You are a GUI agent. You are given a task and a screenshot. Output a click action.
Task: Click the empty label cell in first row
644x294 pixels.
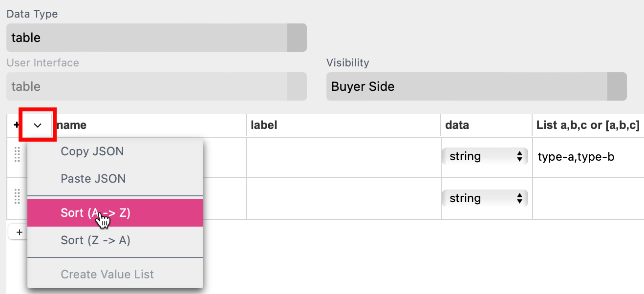click(343, 157)
